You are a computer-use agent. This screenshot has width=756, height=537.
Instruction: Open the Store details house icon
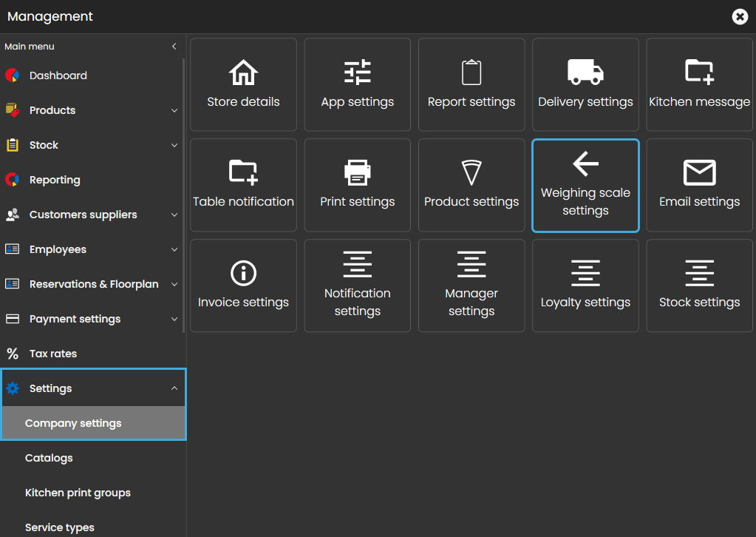(243, 72)
